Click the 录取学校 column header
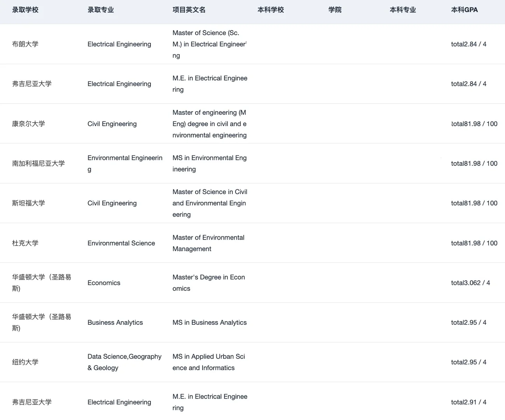 [25, 10]
